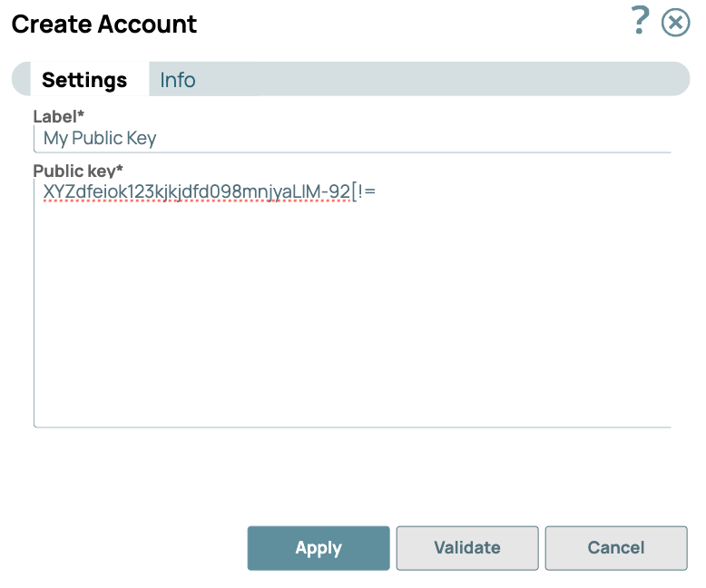Cancel the account creation

pos(615,548)
